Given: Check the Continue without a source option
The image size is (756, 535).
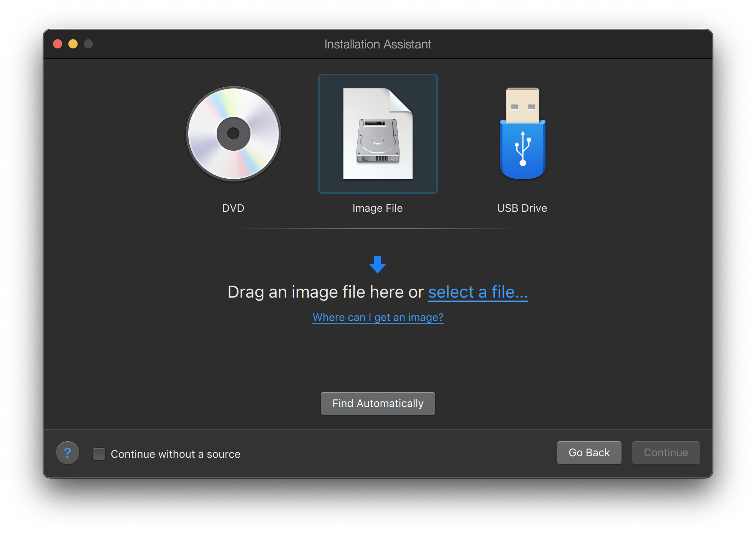Looking at the screenshot, I should 99,453.
